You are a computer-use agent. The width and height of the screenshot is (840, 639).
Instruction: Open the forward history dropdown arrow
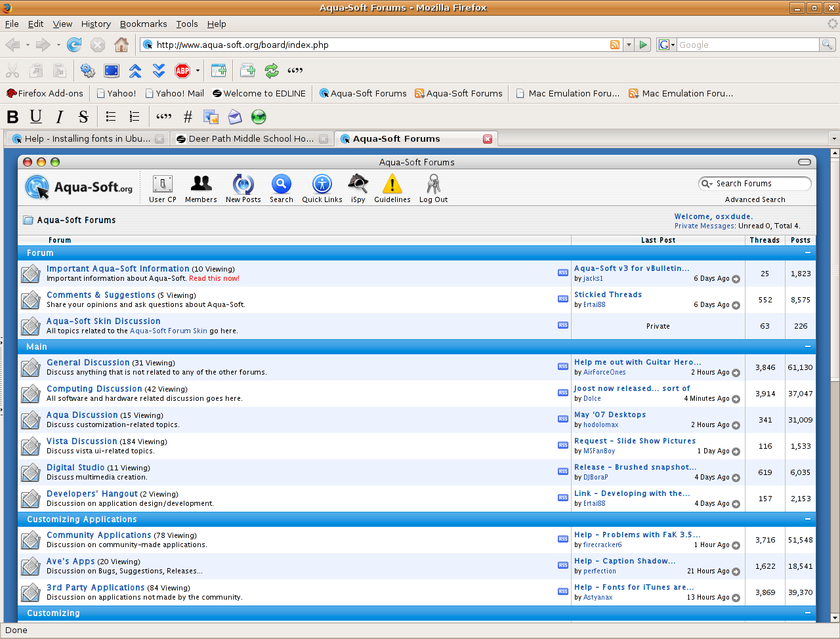tap(58, 45)
